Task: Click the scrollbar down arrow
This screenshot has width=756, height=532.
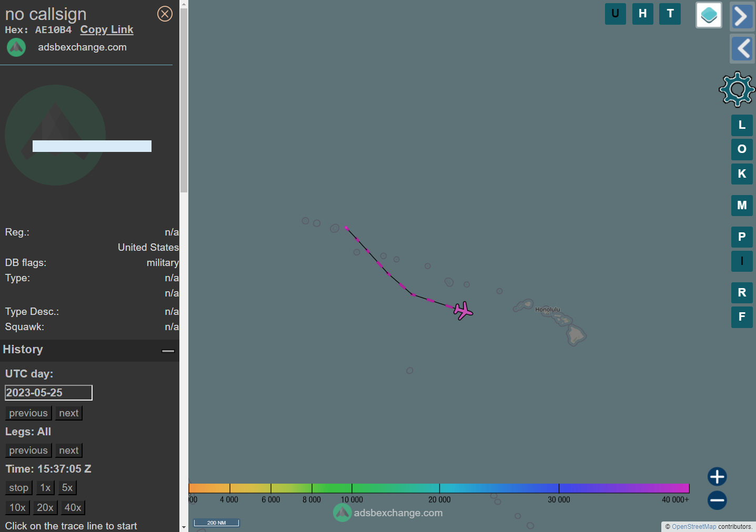Action: [x=184, y=527]
